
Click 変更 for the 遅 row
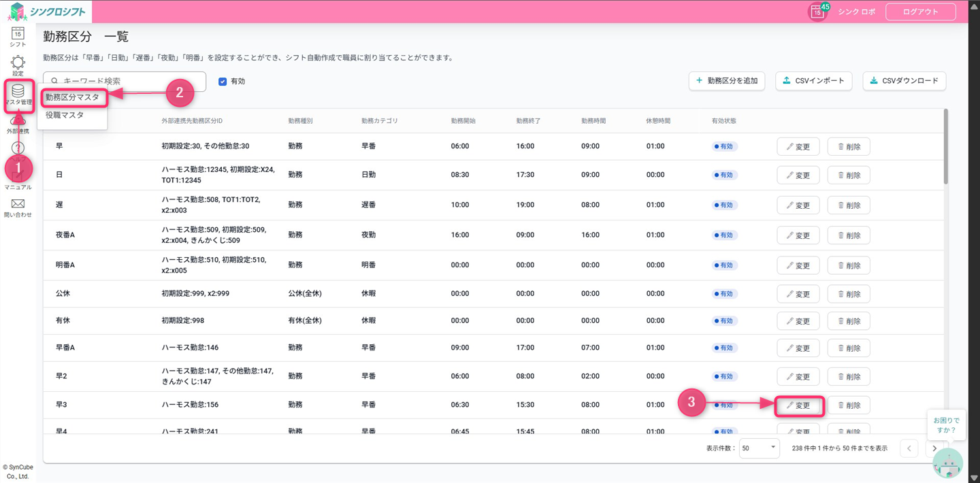coord(798,205)
